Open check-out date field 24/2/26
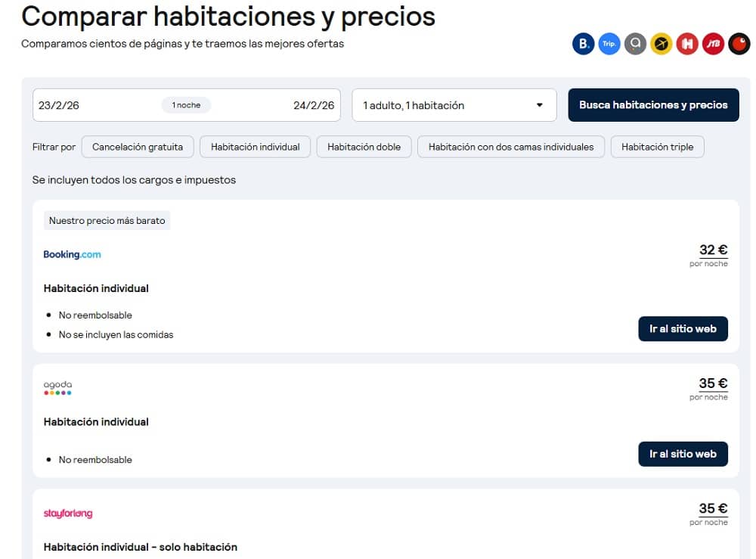Image resolution: width=756 pixels, height=559 pixels. (314, 105)
